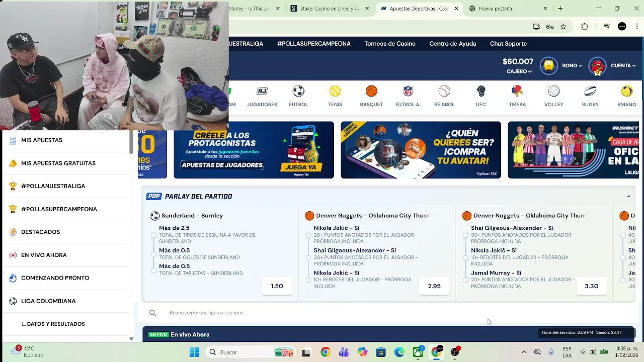644x362 pixels.
Task: Select the VOLLEY ball icon
Action: [554, 91]
